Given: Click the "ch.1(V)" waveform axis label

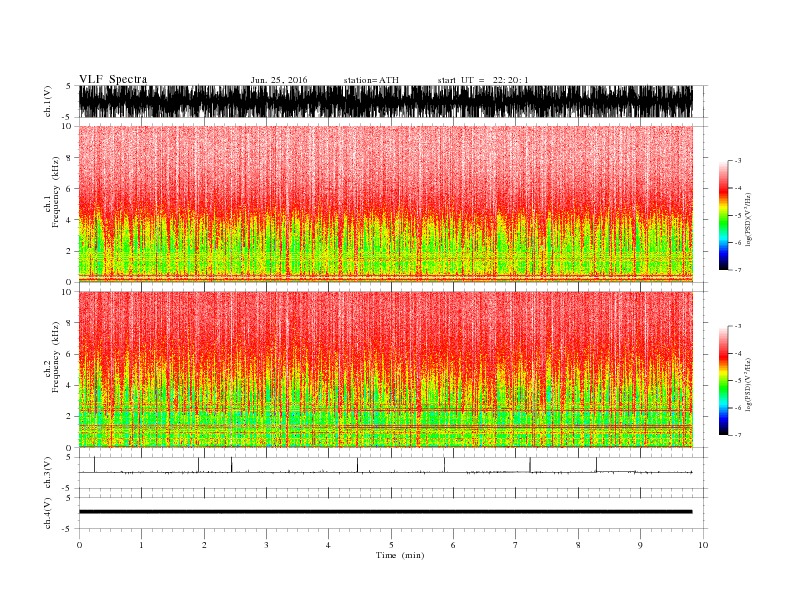Looking at the screenshot, I should [48, 101].
